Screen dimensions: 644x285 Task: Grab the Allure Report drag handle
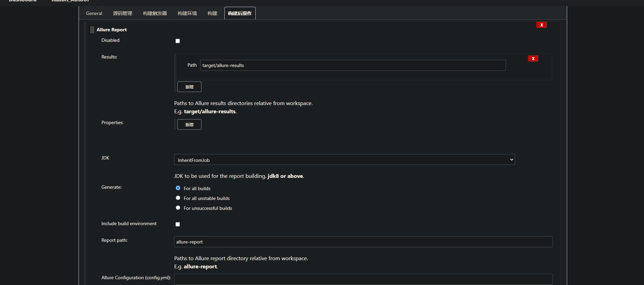(x=92, y=30)
